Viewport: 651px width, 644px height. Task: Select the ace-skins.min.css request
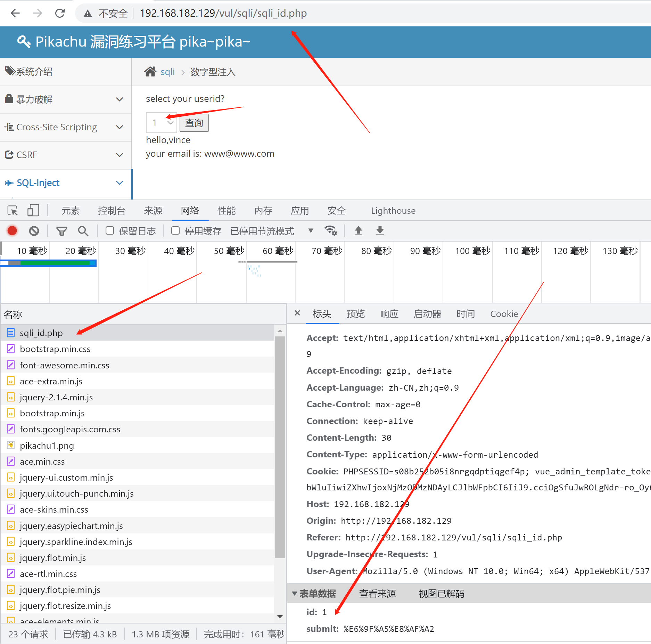138,510
